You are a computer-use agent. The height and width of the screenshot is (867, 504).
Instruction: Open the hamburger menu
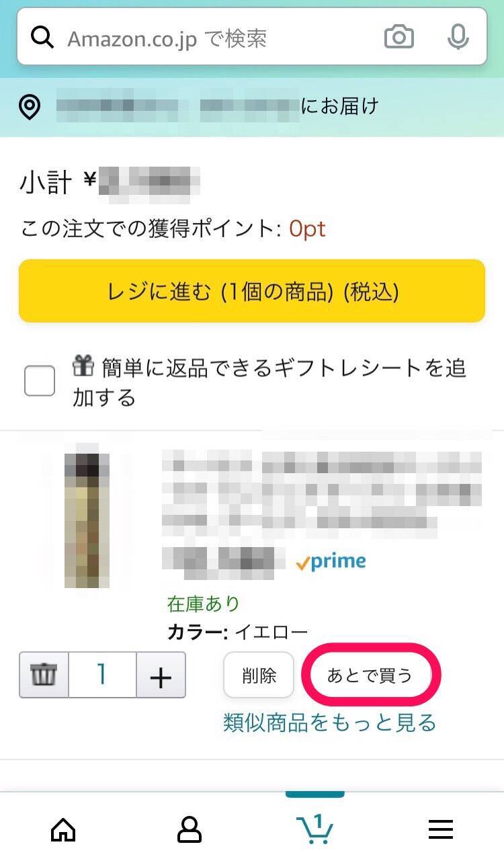[x=441, y=831]
